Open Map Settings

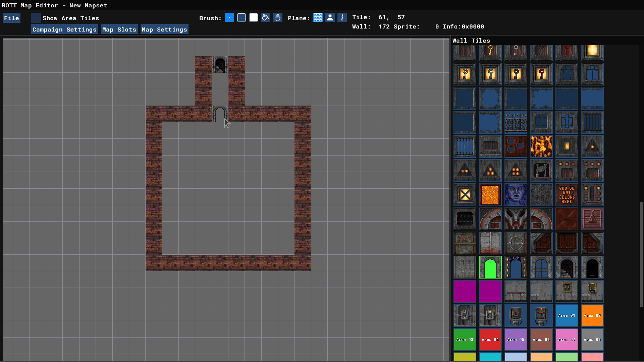pos(164,29)
